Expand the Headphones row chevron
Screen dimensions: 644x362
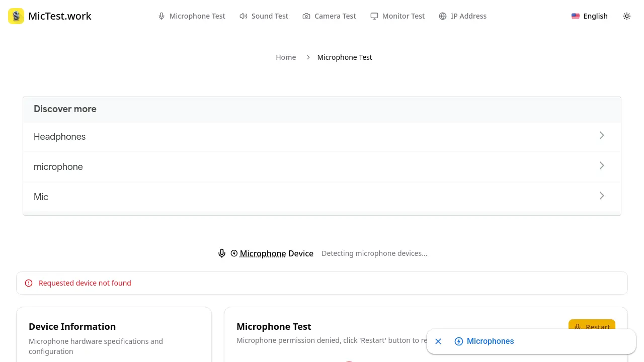click(x=602, y=136)
